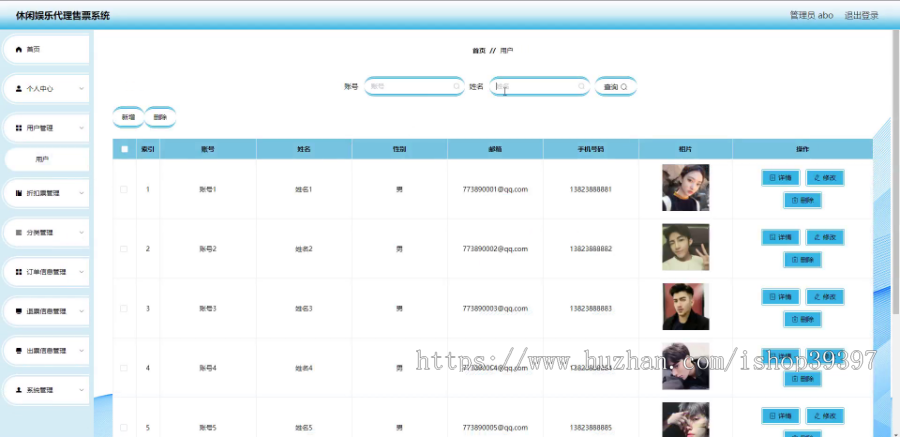Click the magnifier icon in 账号 search field
The image size is (900, 437).
click(x=456, y=87)
